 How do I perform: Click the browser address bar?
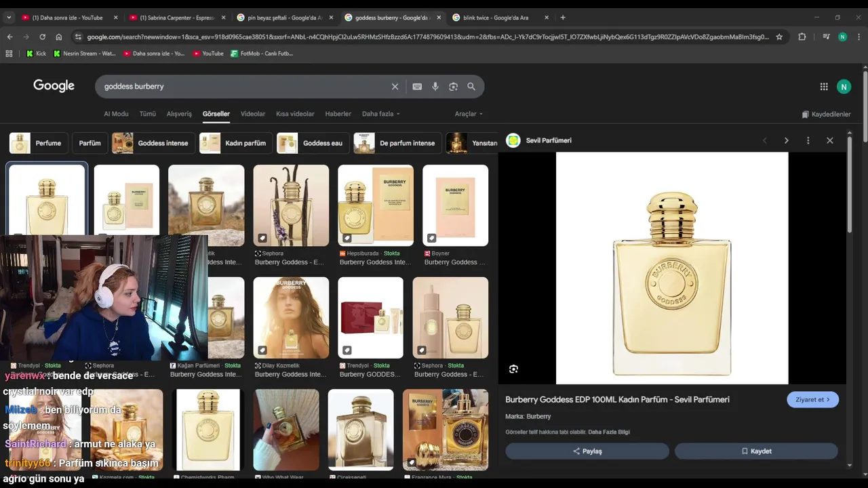(428, 37)
